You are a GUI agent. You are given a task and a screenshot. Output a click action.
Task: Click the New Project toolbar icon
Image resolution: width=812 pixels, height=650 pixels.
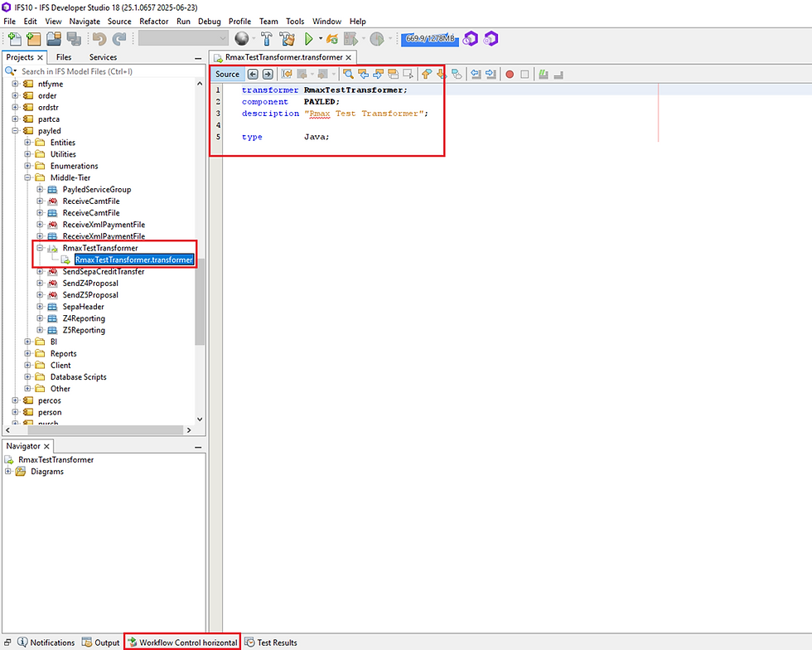click(34, 39)
